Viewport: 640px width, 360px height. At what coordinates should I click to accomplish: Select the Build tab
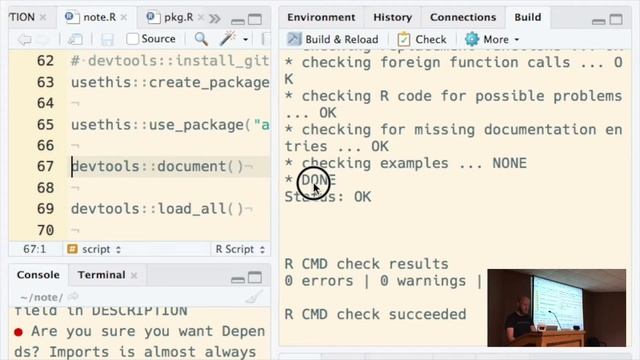(528, 17)
